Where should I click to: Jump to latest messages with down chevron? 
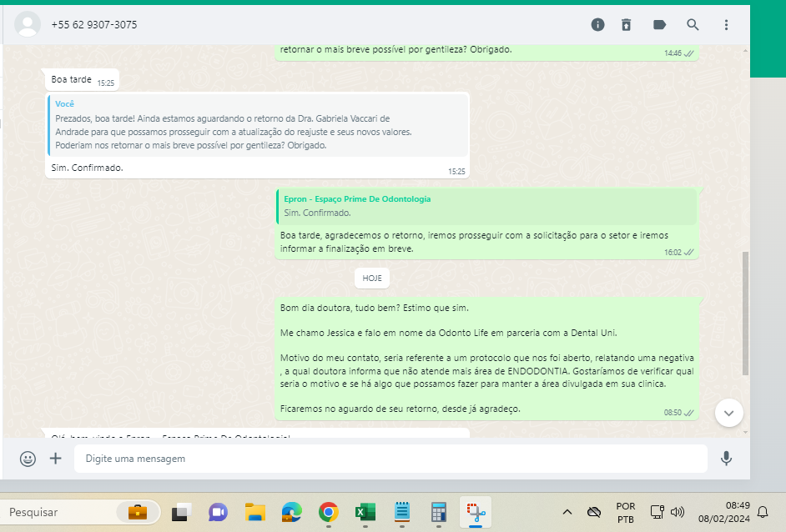click(729, 413)
